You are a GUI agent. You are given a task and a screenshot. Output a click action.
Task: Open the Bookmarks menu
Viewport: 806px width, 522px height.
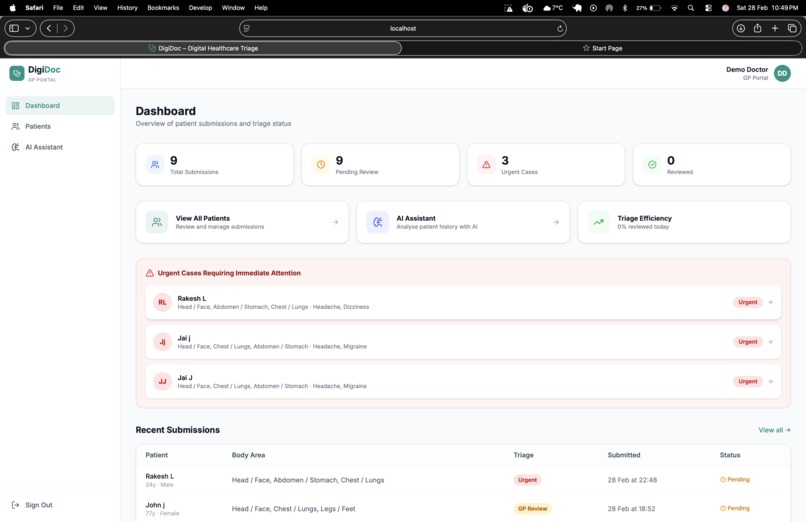tap(163, 8)
